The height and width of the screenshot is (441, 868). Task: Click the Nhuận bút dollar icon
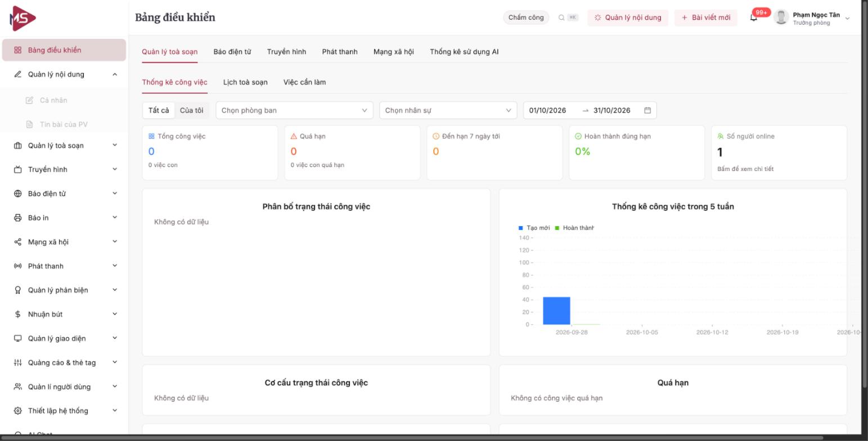click(x=17, y=314)
